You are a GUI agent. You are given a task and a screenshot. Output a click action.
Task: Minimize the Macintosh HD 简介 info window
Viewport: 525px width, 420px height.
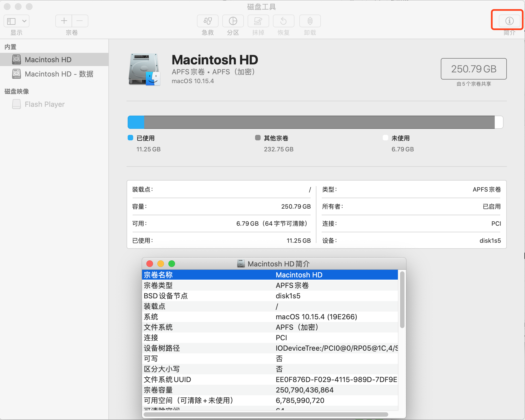[x=161, y=264]
